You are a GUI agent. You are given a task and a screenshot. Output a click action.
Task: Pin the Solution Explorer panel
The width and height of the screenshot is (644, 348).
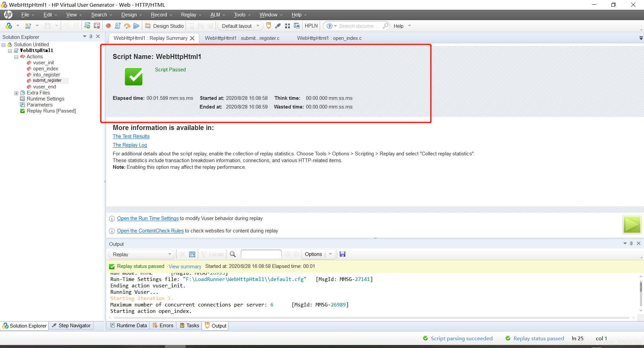click(x=91, y=37)
